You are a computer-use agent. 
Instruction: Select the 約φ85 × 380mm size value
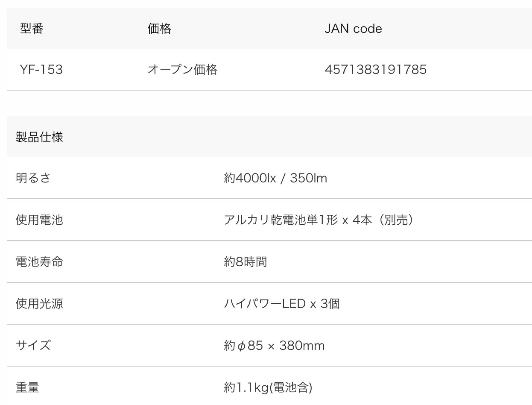click(274, 345)
